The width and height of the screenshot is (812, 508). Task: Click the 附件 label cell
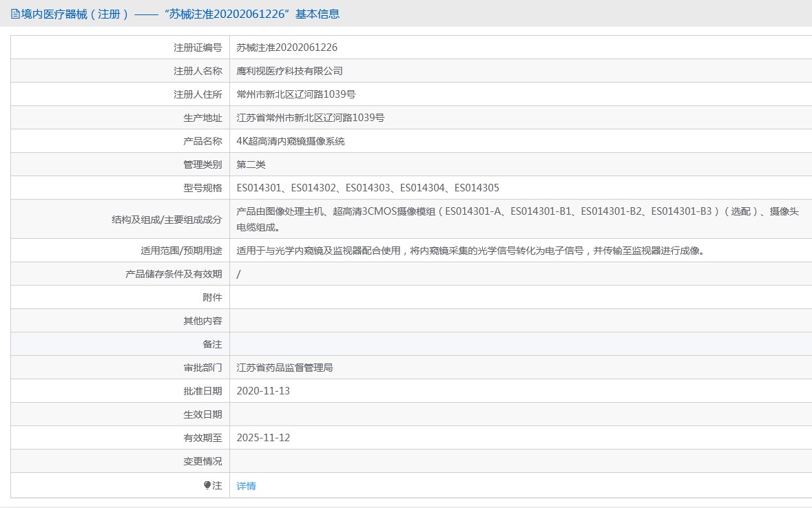120,297
